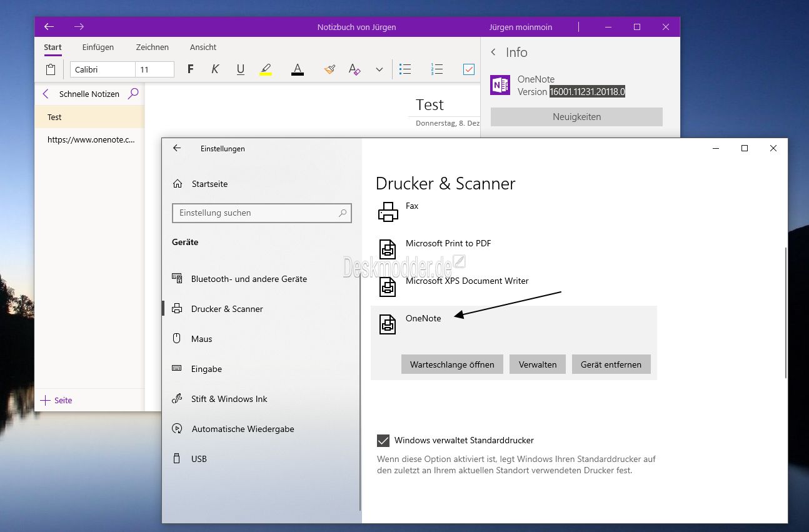Apply underline formatting to text
Viewport: 809px width, 532px height.
pyautogui.click(x=241, y=69)
